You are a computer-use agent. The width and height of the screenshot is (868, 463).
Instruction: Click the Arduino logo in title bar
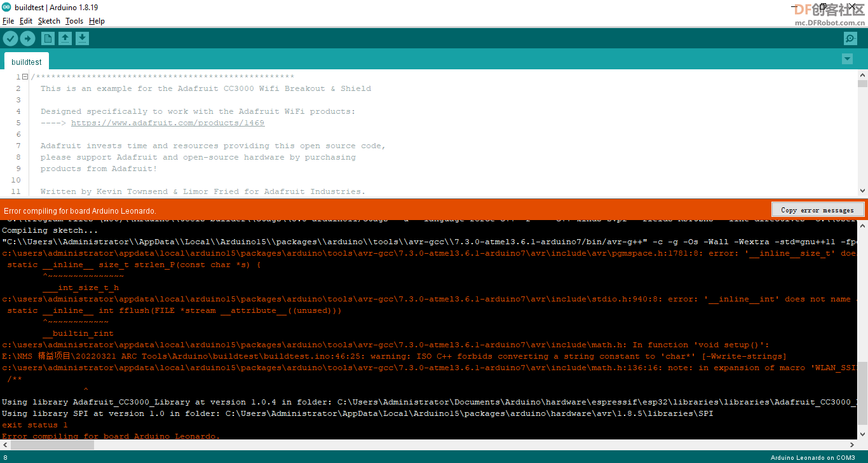[6, 8]
